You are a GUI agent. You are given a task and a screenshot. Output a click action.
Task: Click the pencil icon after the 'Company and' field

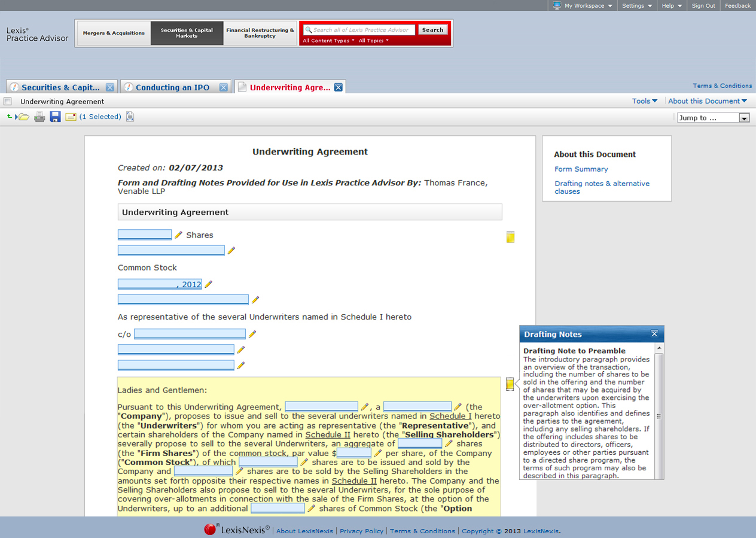pos(239,472)
